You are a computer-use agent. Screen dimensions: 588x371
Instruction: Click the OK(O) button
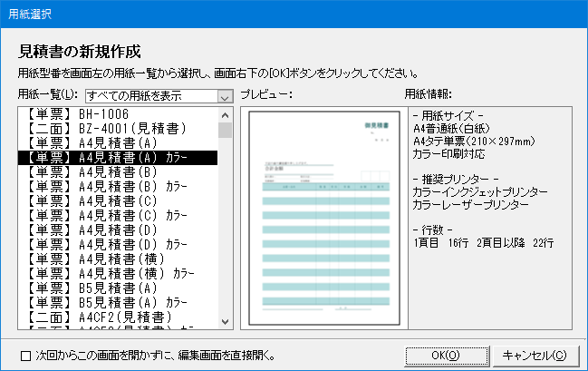pos(447,356)
